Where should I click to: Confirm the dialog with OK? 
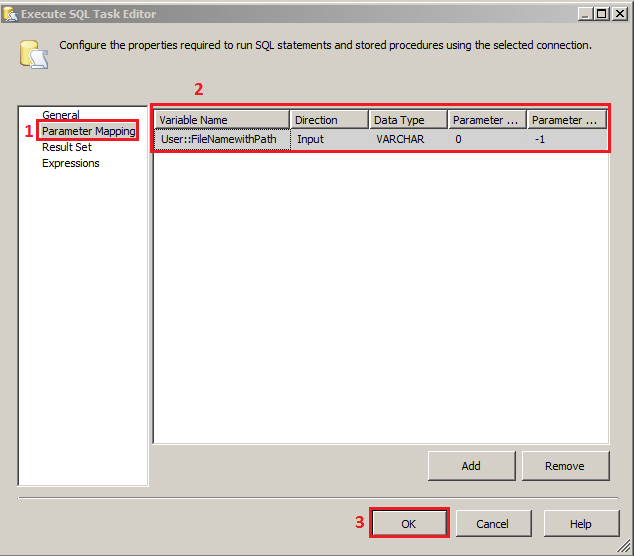409,524
